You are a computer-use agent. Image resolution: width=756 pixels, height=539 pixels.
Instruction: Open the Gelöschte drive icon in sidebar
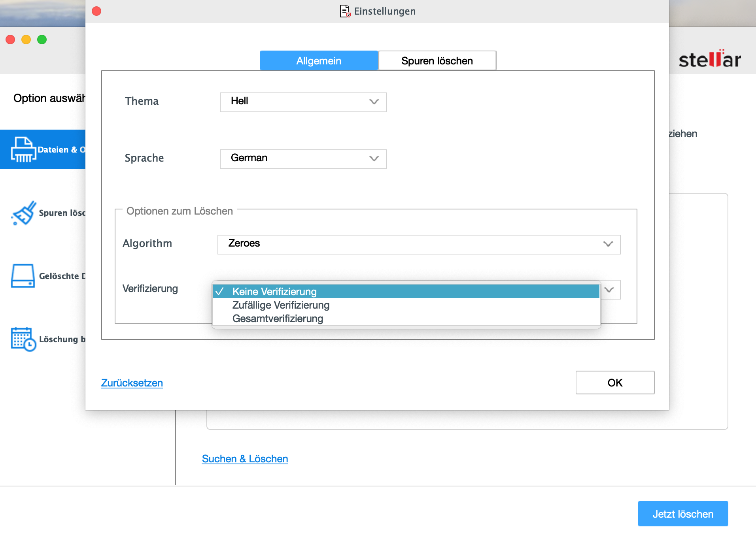23,276
